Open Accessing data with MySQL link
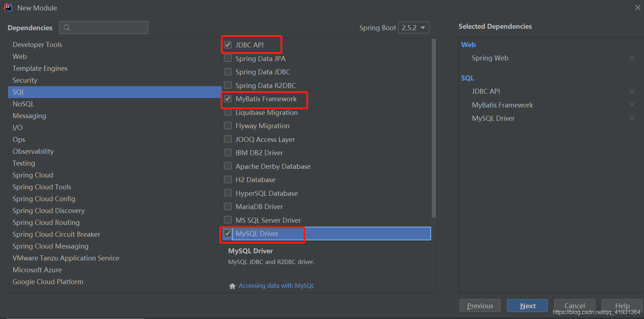Screen dimensions: 644x319 (276, 286)
